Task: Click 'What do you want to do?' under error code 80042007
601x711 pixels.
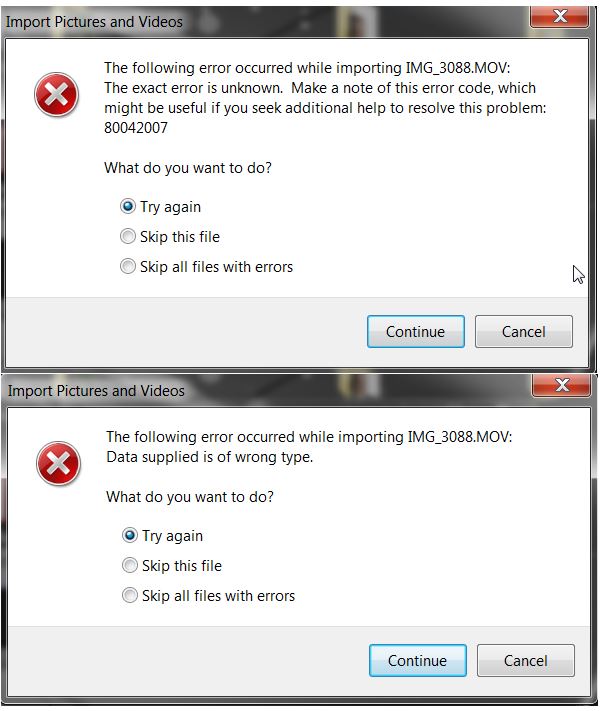Action: 188,168
